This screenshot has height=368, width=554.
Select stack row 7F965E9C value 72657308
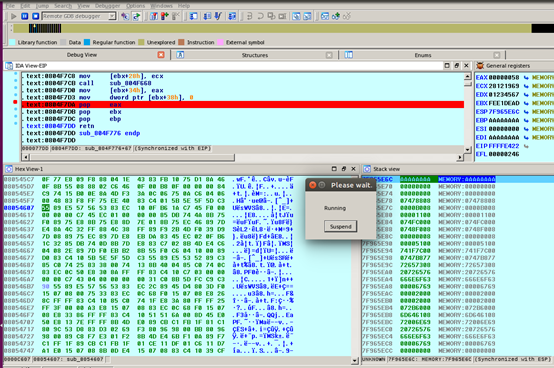tap(415, 265)
